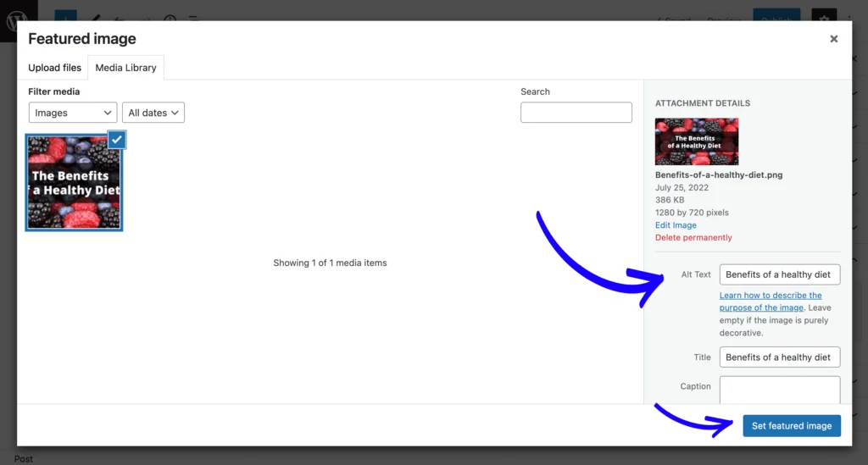Click the WordPress logo in the background editor

point(17,21)
